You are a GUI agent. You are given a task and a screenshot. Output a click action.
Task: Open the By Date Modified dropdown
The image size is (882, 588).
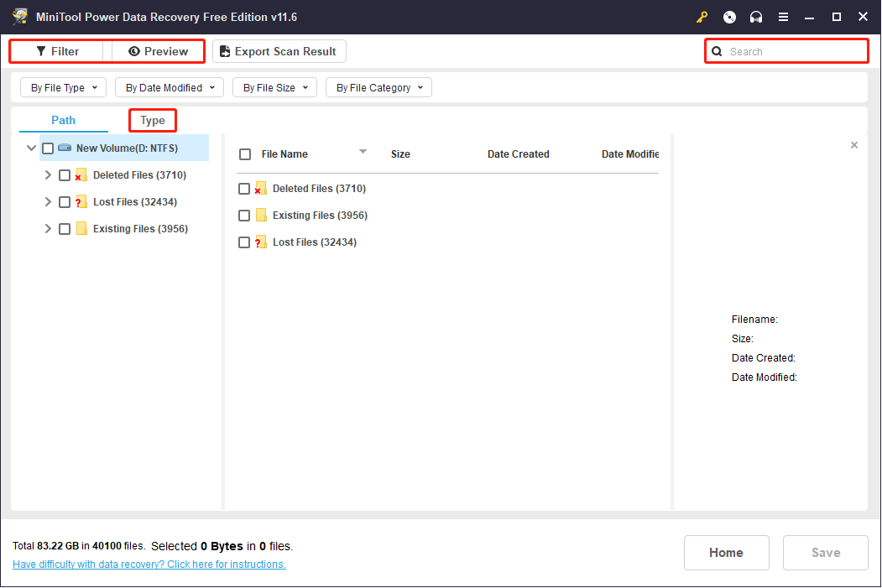tap(170, 88)
